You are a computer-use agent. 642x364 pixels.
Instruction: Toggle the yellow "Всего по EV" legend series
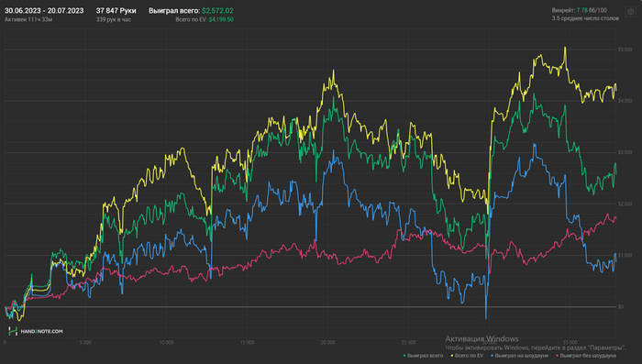467,356
